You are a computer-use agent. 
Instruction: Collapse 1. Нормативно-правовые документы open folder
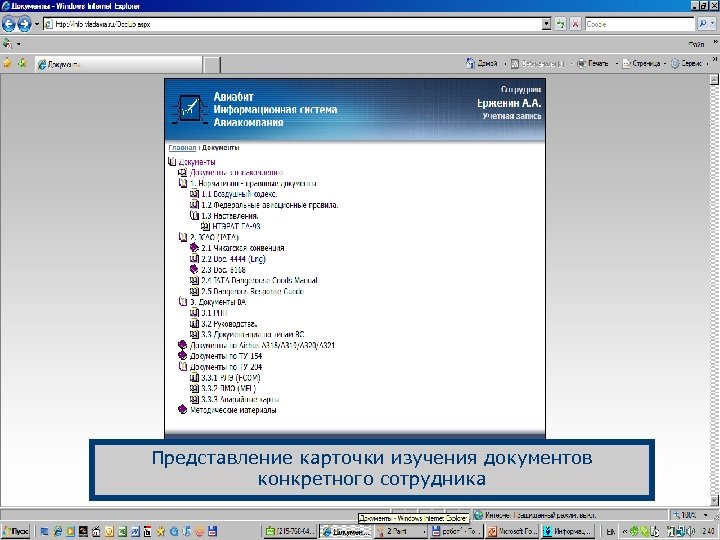(x=183, y=183)
